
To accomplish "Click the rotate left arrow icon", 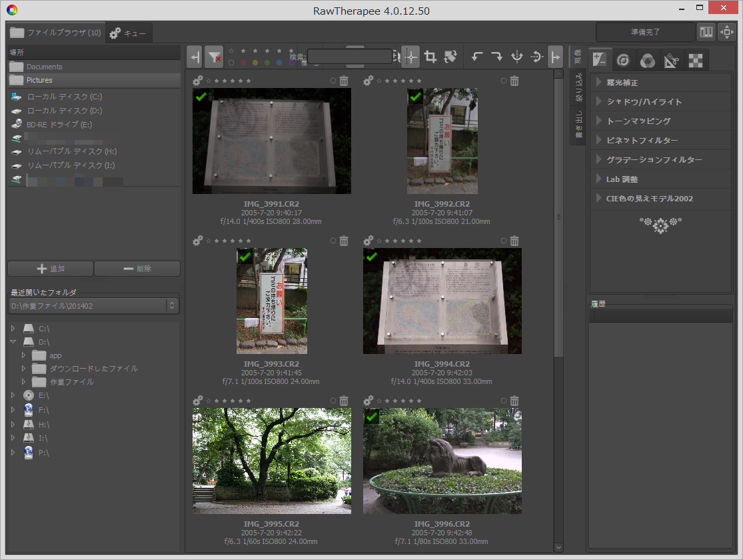I will [477, 57].
